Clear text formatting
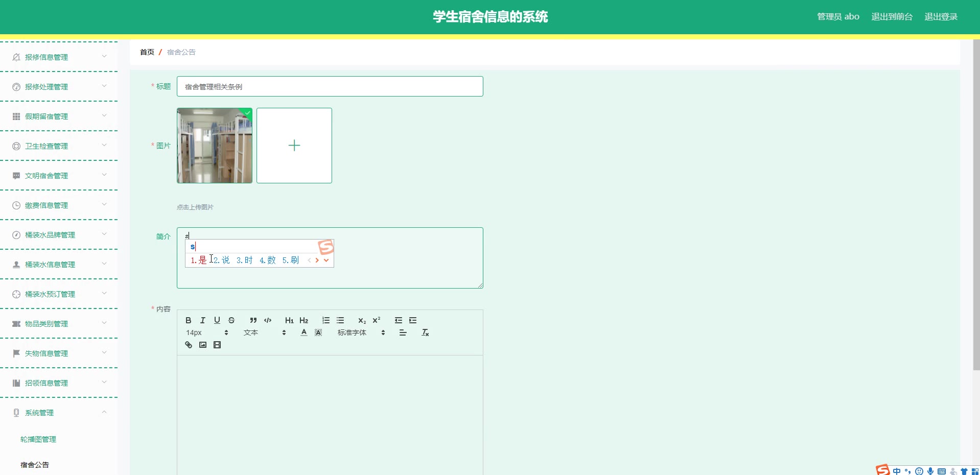The width and height of the screenshot is (980, 475). [x=425, y=332]
